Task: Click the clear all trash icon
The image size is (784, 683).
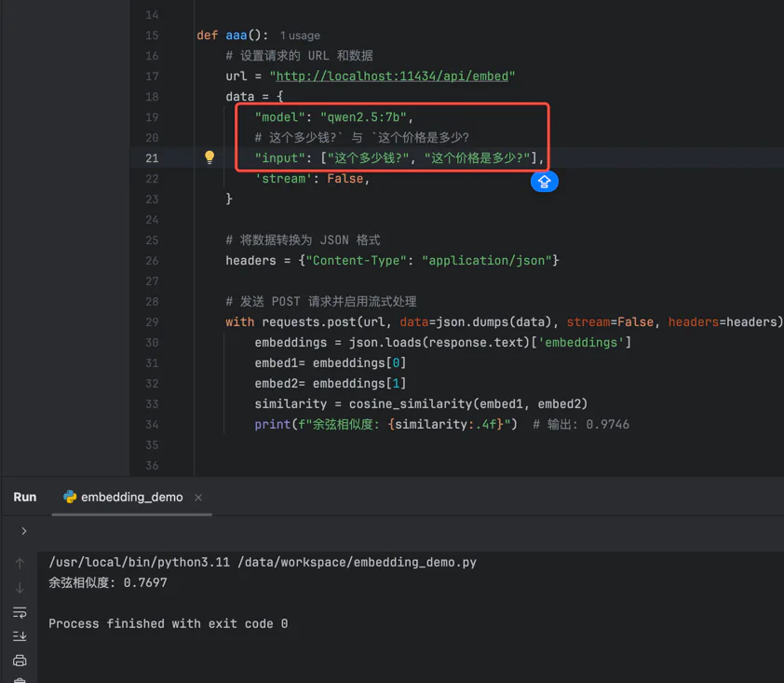Action: point(20,679)
